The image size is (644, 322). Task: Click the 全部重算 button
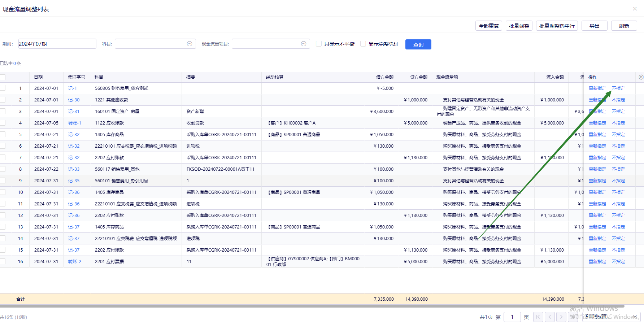point(488,26)
